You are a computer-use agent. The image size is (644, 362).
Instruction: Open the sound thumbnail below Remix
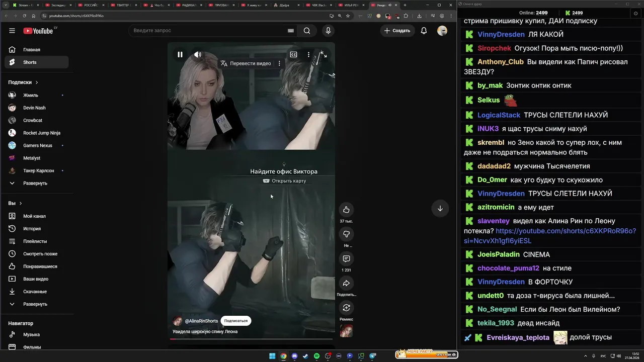coord(346,331)
